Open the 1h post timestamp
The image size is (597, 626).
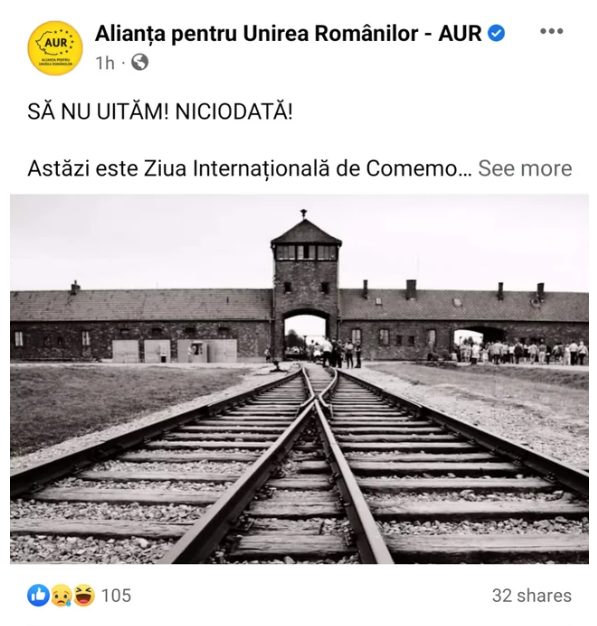point(105,63)
